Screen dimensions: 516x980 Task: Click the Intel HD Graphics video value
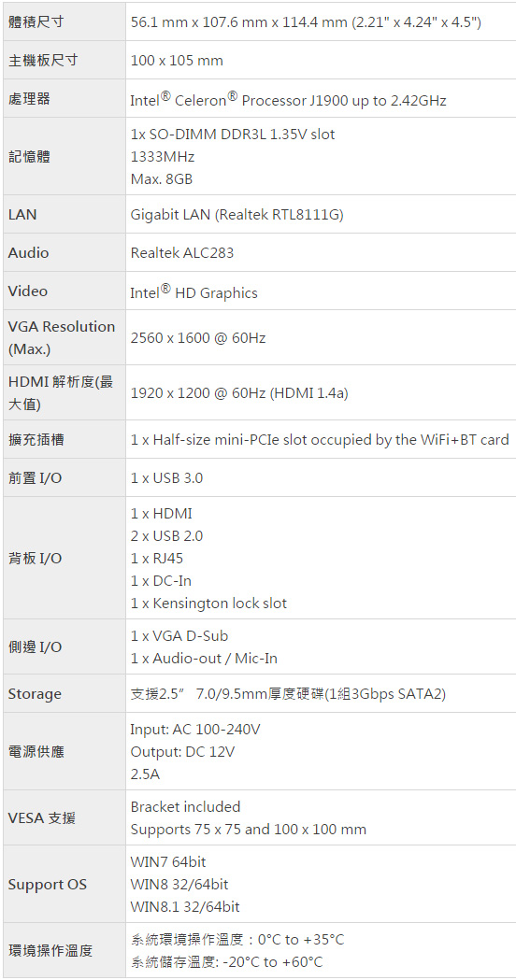(193, 291)
